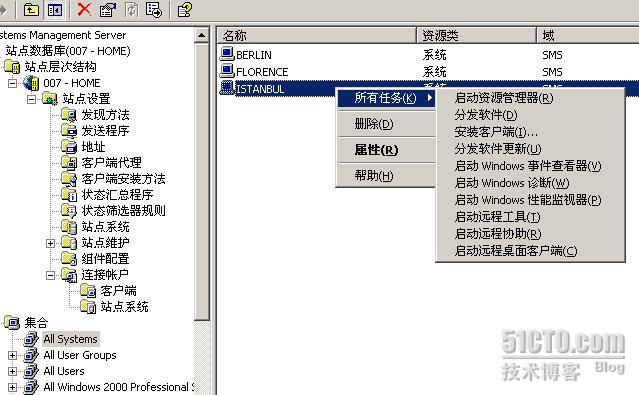Select the Systems Management Server root node
Image resolution: width=639 pixels, height=395 pixels.
click(x=63, y=35)
